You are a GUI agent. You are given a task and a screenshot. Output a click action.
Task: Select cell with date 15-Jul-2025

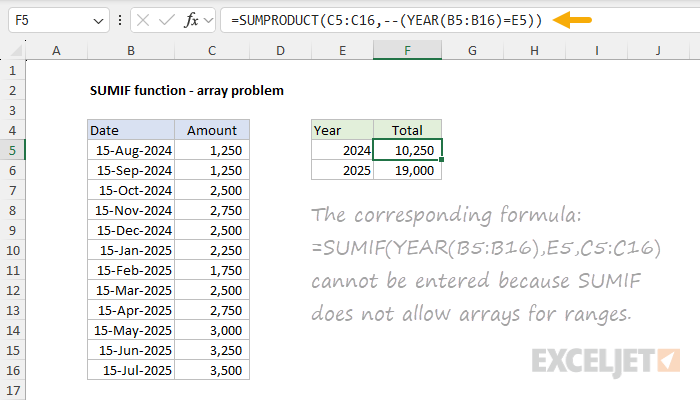click(131, 371)
